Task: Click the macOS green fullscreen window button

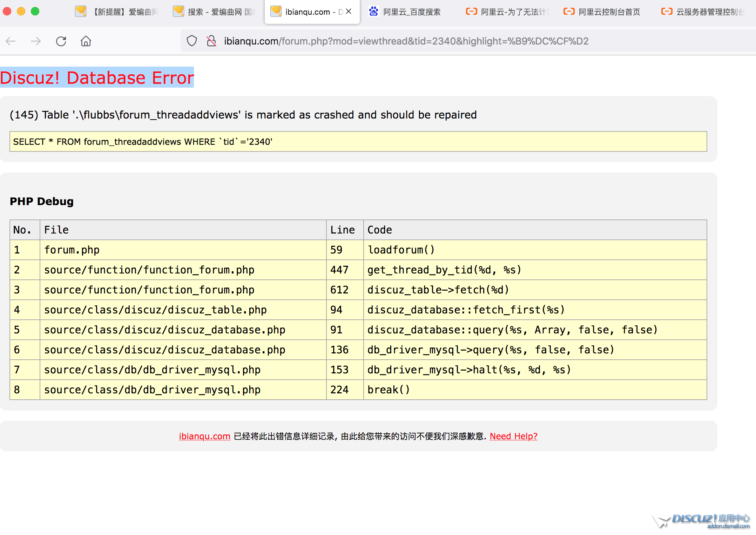Action: coord(35,12)
